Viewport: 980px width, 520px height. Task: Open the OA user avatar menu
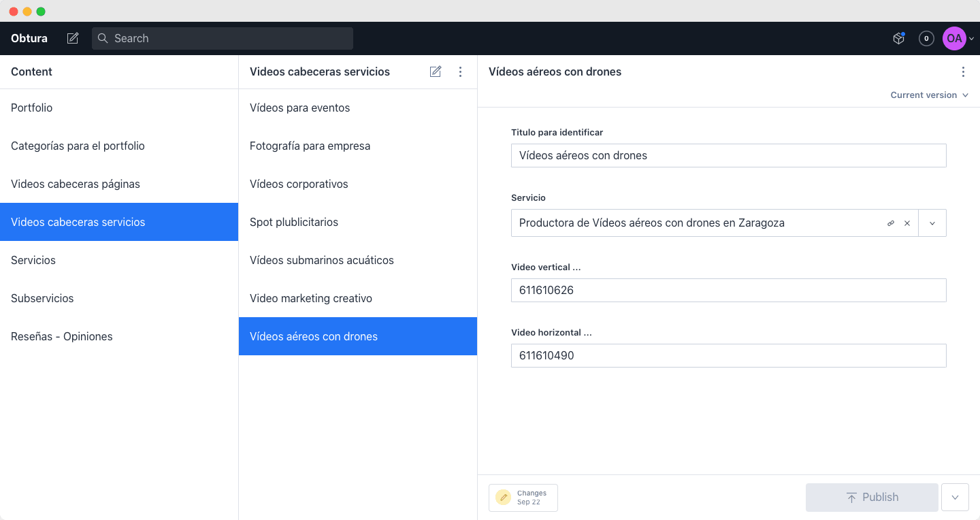coord(958,39)
